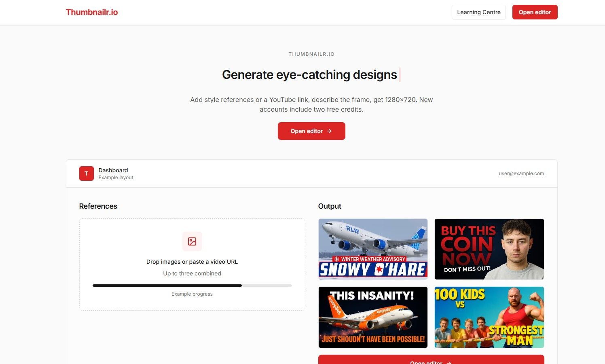
Task: Open the This Insanity easyJet thumbnail
Action: pos(373,317)
